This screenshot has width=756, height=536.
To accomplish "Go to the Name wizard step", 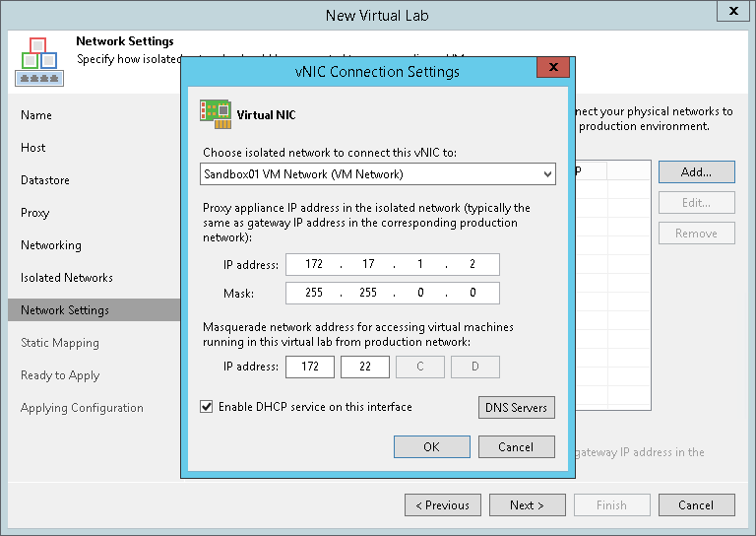I will click(36, 115).
